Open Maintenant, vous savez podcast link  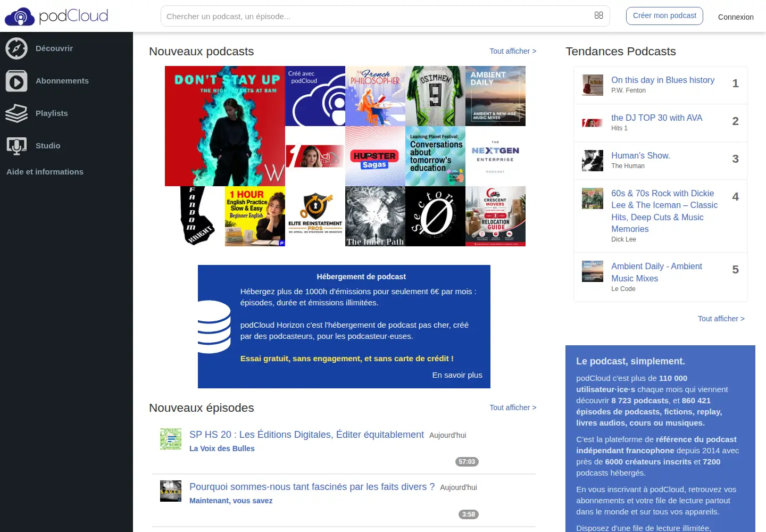click(x=231, y=501)
